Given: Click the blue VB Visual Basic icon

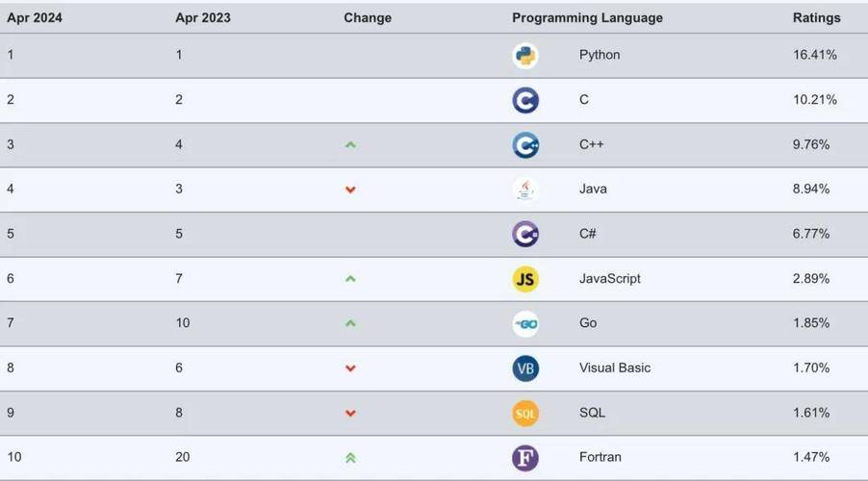Looking at the screenshot, I should (x=525, y=368).
